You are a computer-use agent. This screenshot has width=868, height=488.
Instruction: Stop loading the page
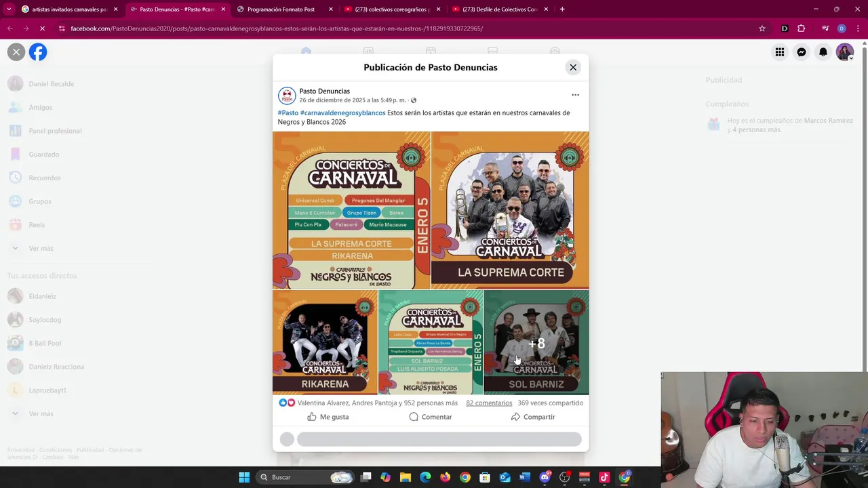42,28
